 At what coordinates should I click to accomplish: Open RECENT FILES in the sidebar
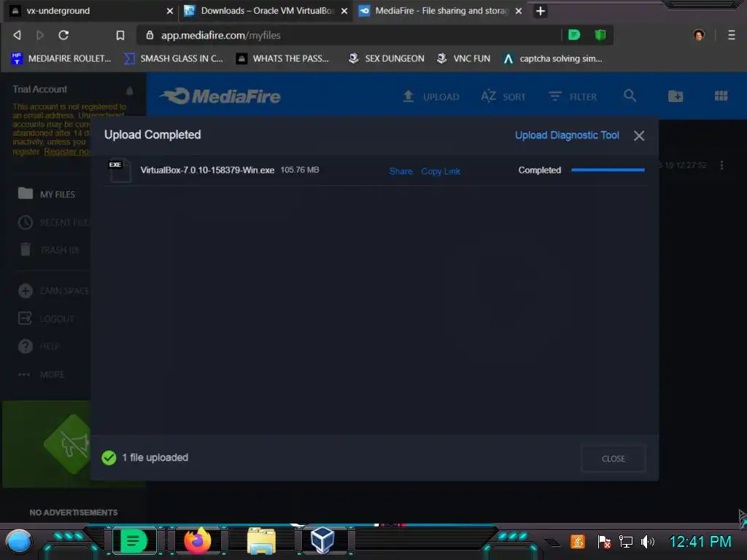pos(53,222)
